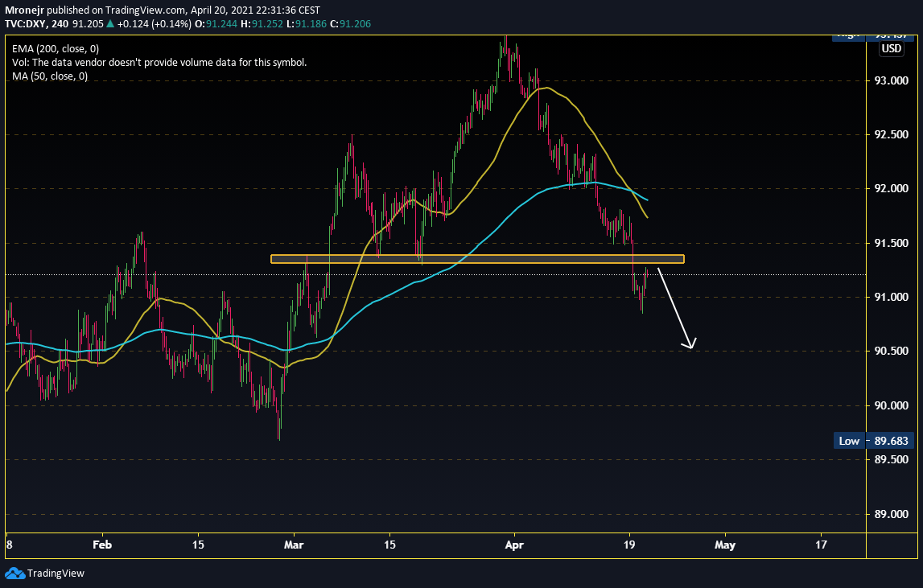
Task: Click the 89.500 price axis label
Action: [891, 459]
